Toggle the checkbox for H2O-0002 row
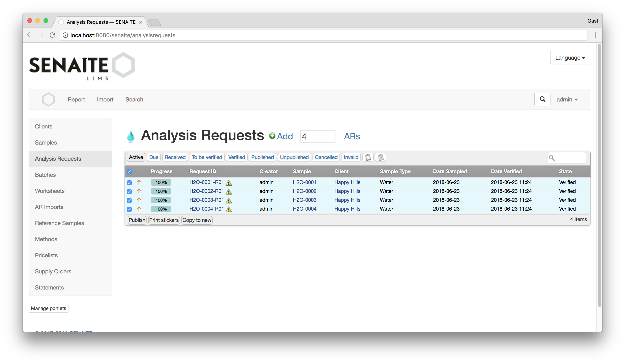The height and width of the screenshot is (364, 625). [129, 191]
